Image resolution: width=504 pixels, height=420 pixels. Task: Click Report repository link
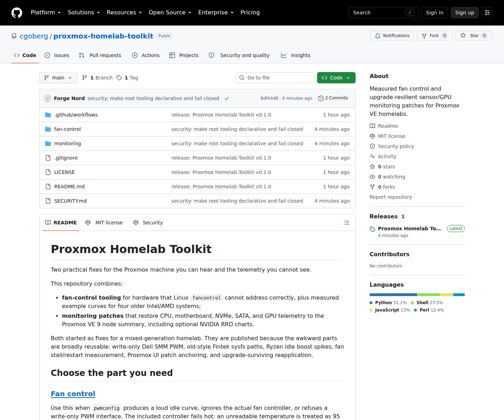tap(391, 197)
